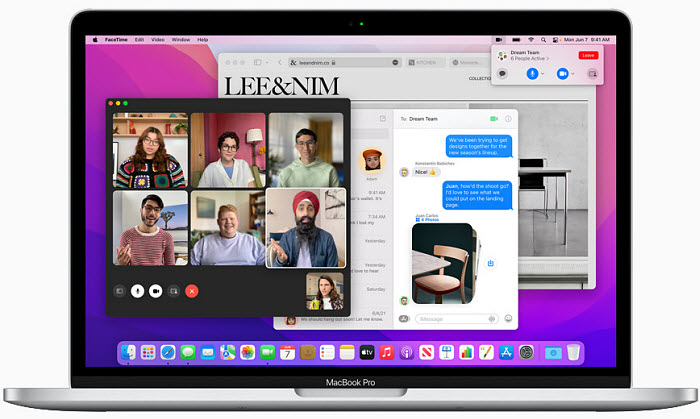Viewport: 700px width, 419px height.
Task: Open Edit menu
Action: pyautogui.click(x=139, y=40)
